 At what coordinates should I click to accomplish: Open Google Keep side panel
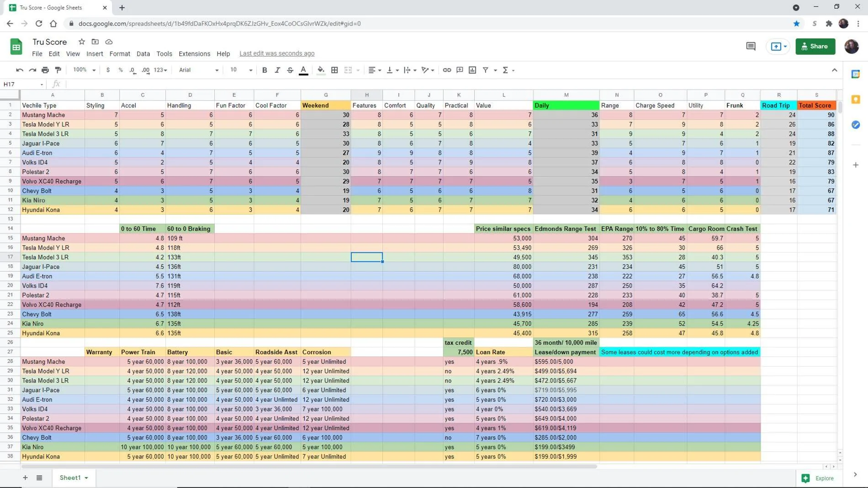tap(856, 100)
